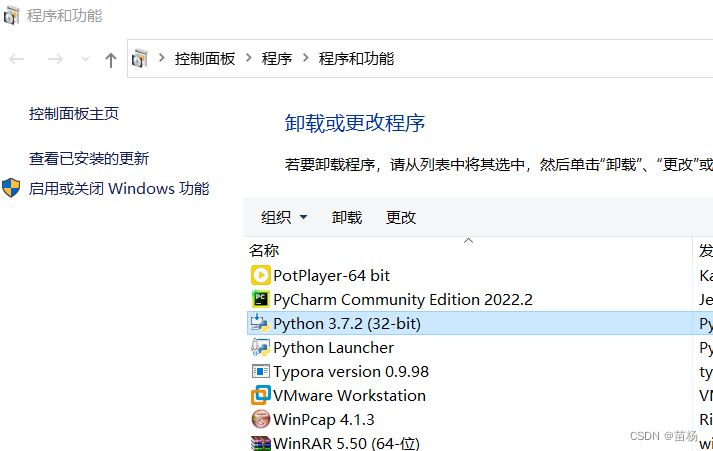Select PyCharm Community Edition 2022.2 row
The height and width of the screenshot is (451, 713).
[x=480, y=299]
